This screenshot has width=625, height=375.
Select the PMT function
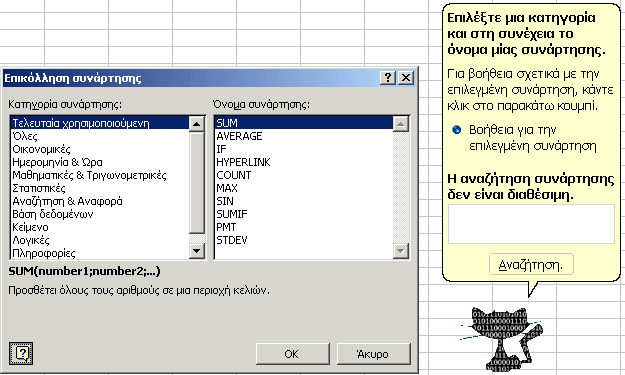click(x=304, y=227)
